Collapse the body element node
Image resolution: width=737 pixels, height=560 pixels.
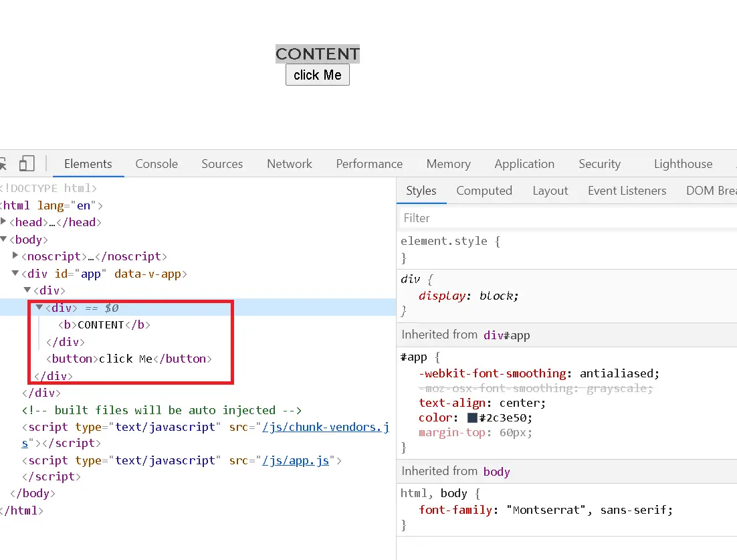click(x=4, y=239)
